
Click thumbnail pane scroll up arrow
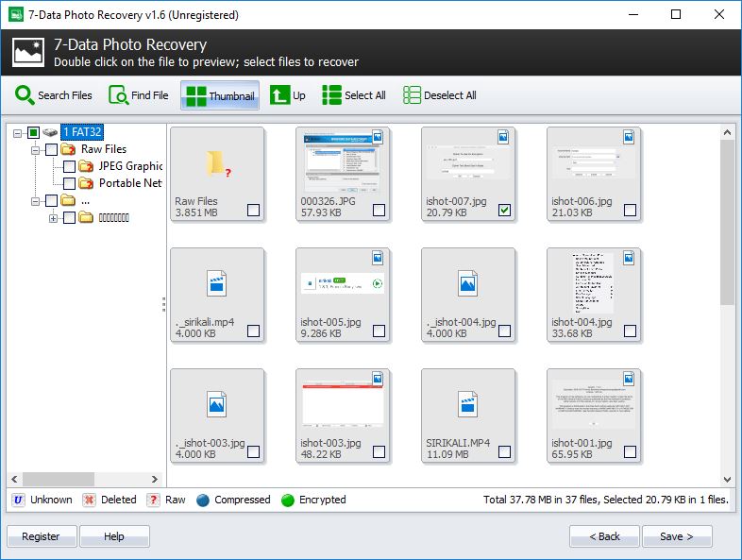[727, 133]
